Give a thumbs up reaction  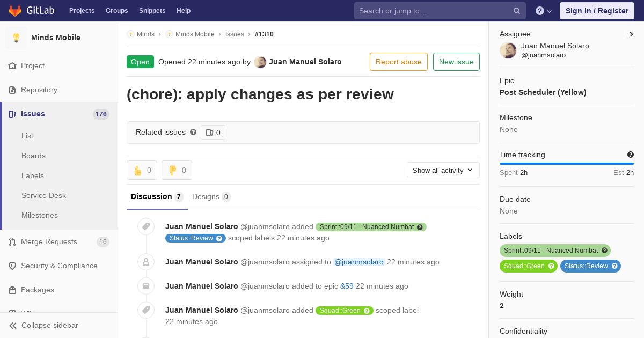pos(142,170)
